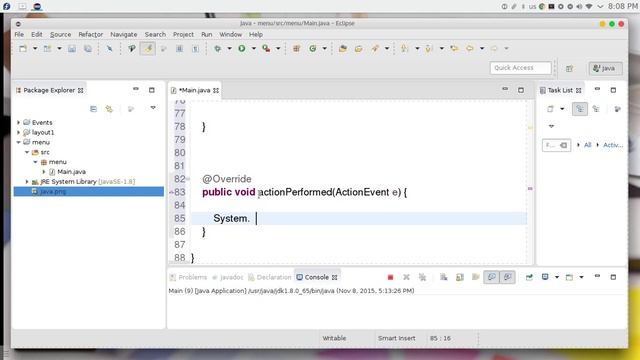This screenshot has height=360, width=640.
Task: Click the New file toolbar icon
Action: point(23,49)
